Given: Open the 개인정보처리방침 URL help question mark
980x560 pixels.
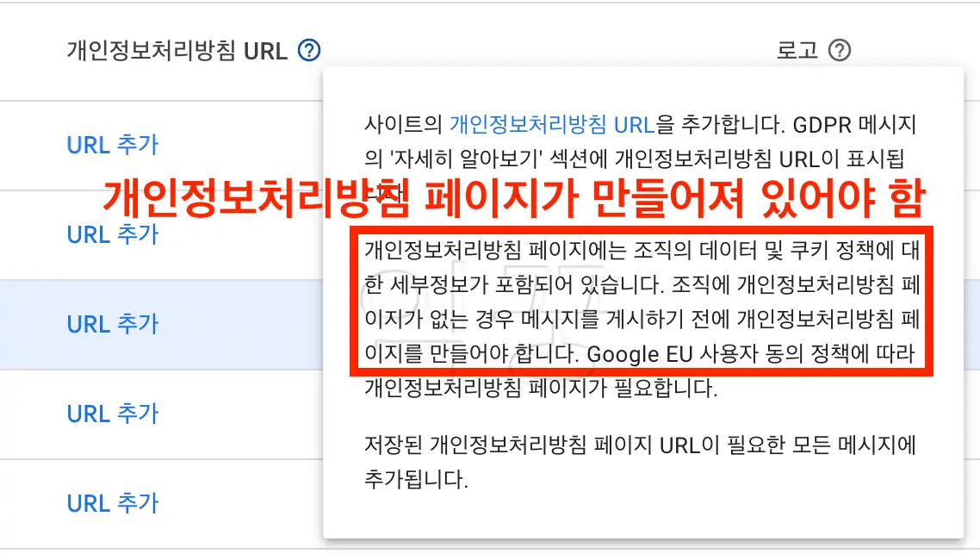Looking at the screenshot, I should [307, 51].
